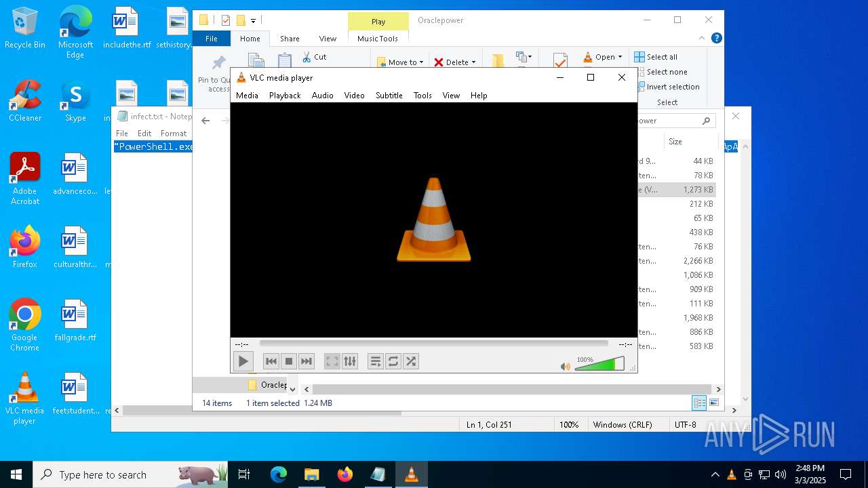Viewport: 868px width, 488px height.
Task: Expand the Open dropdown in the ribbon
Action: (x=603, y=57)
